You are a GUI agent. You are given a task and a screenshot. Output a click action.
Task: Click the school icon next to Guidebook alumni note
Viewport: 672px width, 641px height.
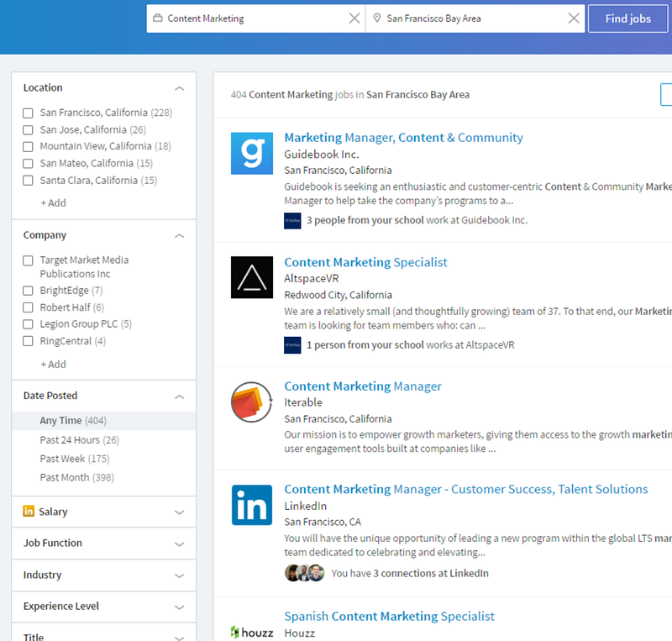(x=292, y=221)
